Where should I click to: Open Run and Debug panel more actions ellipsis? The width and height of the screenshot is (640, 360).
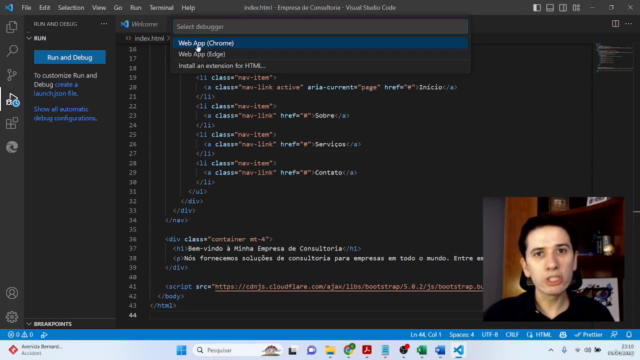click(104, 24)
